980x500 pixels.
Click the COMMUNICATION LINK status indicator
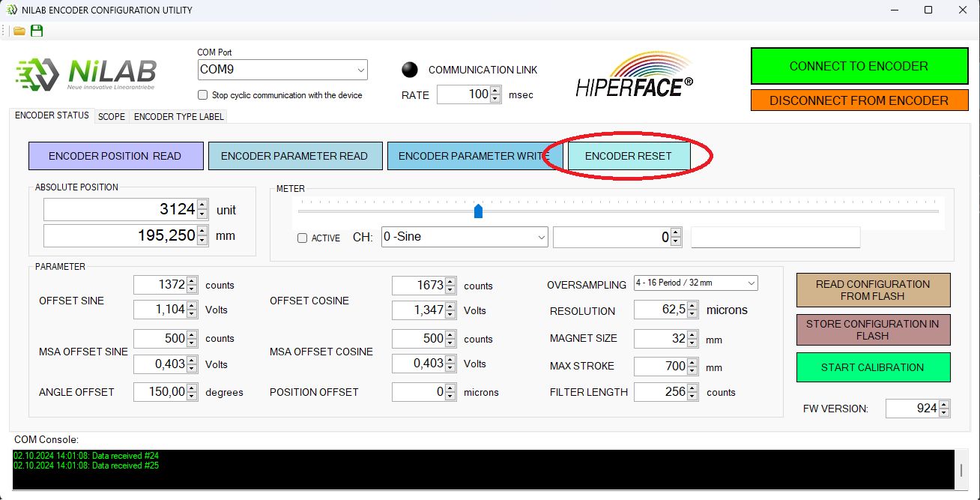click(410, 70)
